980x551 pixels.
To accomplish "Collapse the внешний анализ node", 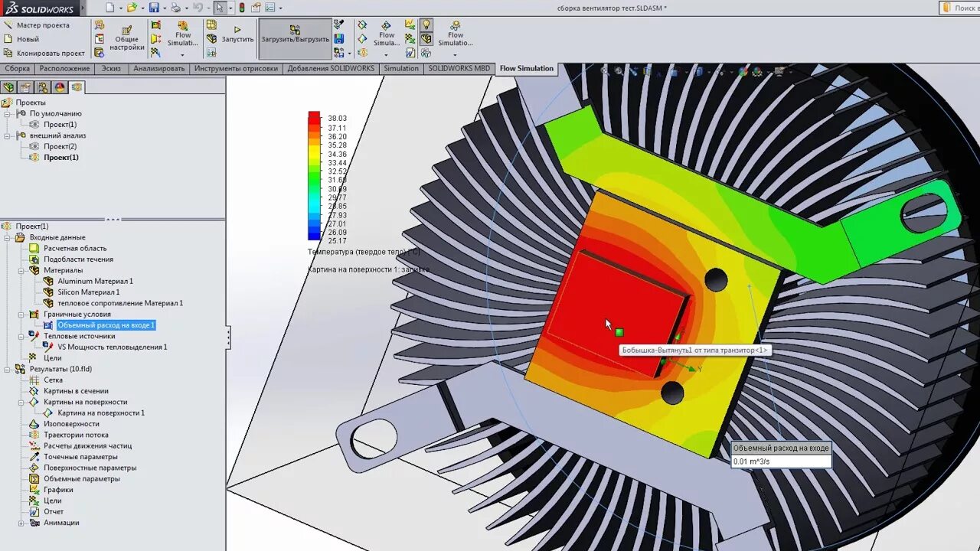I will tap(8, 135).
